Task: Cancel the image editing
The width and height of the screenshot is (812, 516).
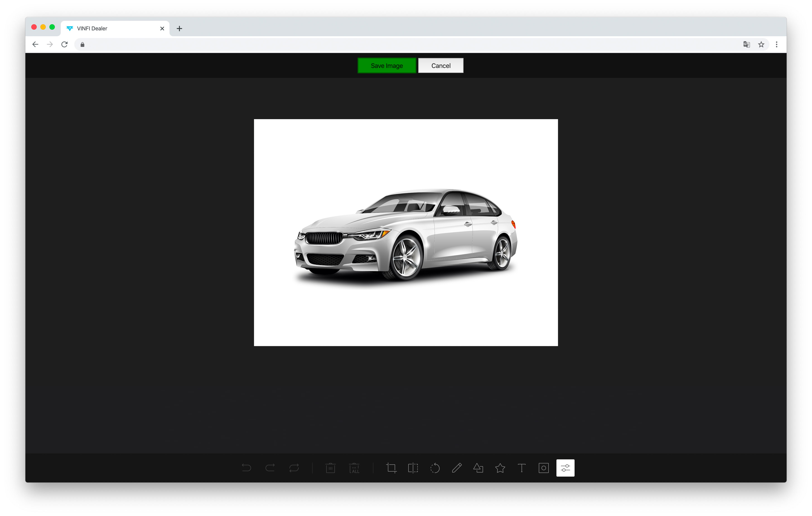Action: pyautogui.click(x=441, y=65)
